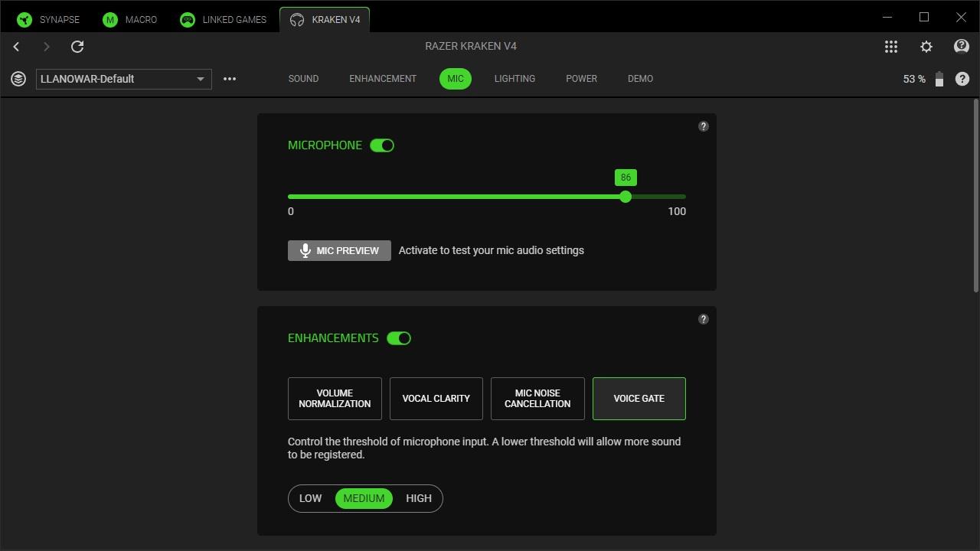
Task: Set voice gate threshold to Low
Action: (310, 498)
